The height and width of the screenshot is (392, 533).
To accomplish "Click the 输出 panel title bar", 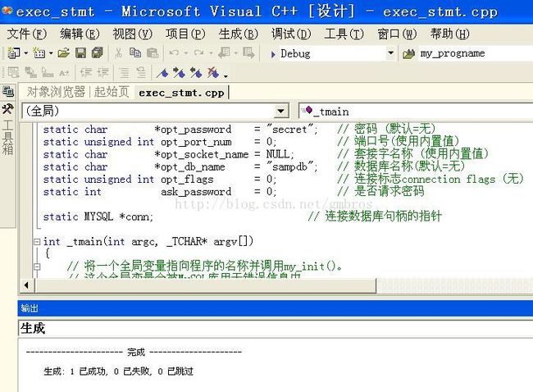I will point(276,308).
